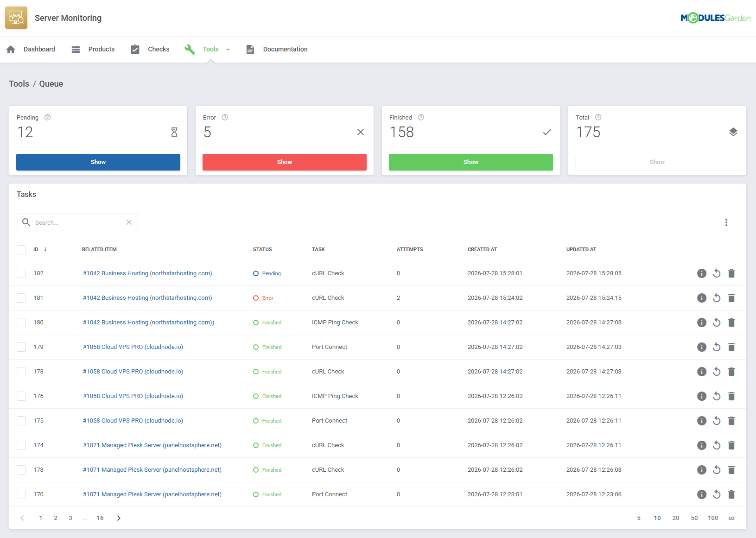Delete task 181 with the trash icon
Image resolution: width=756 pixels, height=538 pixels.
pyautogui.click(x=731, y=298)
